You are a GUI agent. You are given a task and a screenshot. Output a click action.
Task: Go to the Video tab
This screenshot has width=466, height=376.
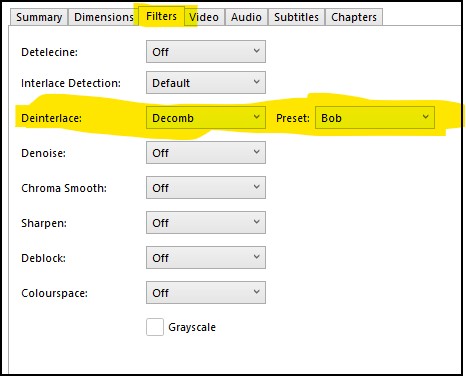pos(204,17)
